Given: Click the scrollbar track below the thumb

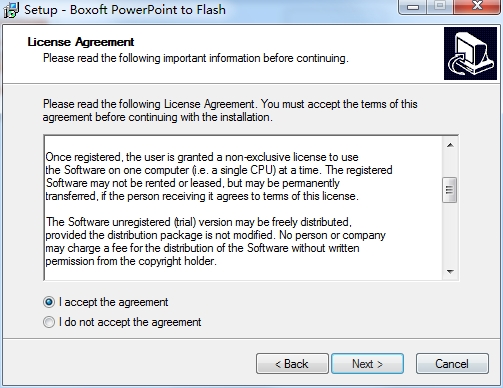Looking at the screenshot, I should pyautogui.click(x=450, y=233).
